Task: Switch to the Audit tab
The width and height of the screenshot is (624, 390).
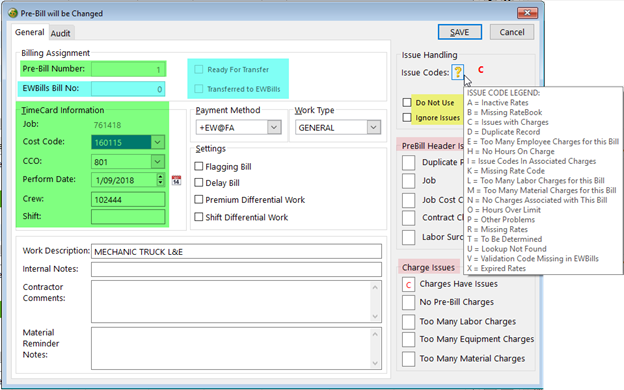Action: (x=60, y=33)
